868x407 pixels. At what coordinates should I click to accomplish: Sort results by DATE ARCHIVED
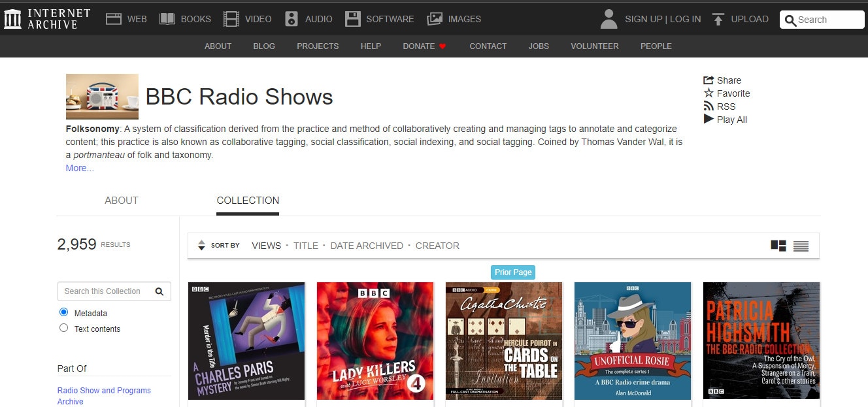(367, 246)
